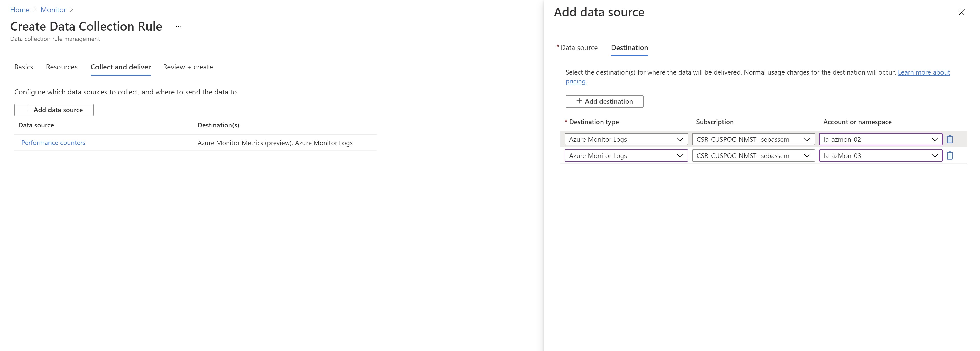Expand Subscription dropdown in la-azMon-03 row
Image resolution: width=980 pixels, height=351 pixels.
click(753, 156)
